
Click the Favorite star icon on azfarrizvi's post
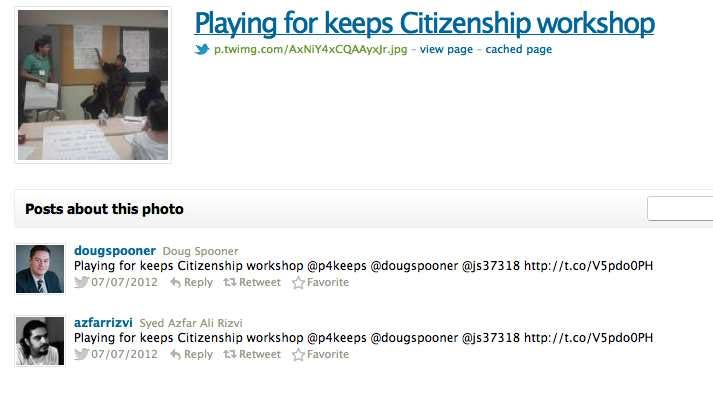298,354
